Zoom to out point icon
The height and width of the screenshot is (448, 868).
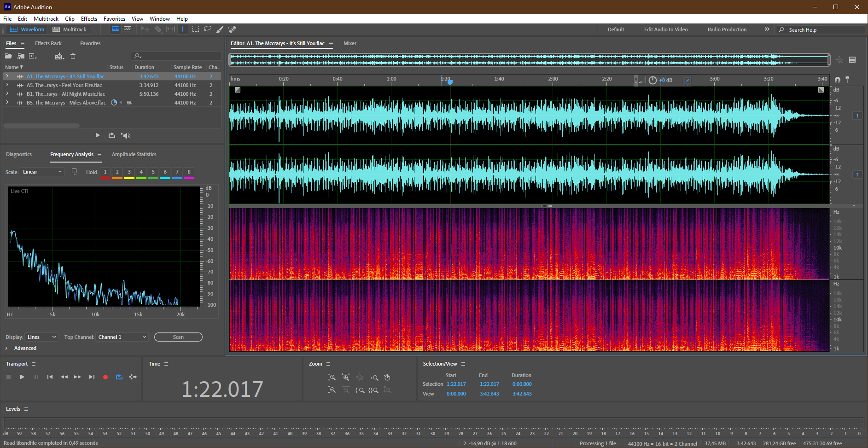tap(374, 377)
